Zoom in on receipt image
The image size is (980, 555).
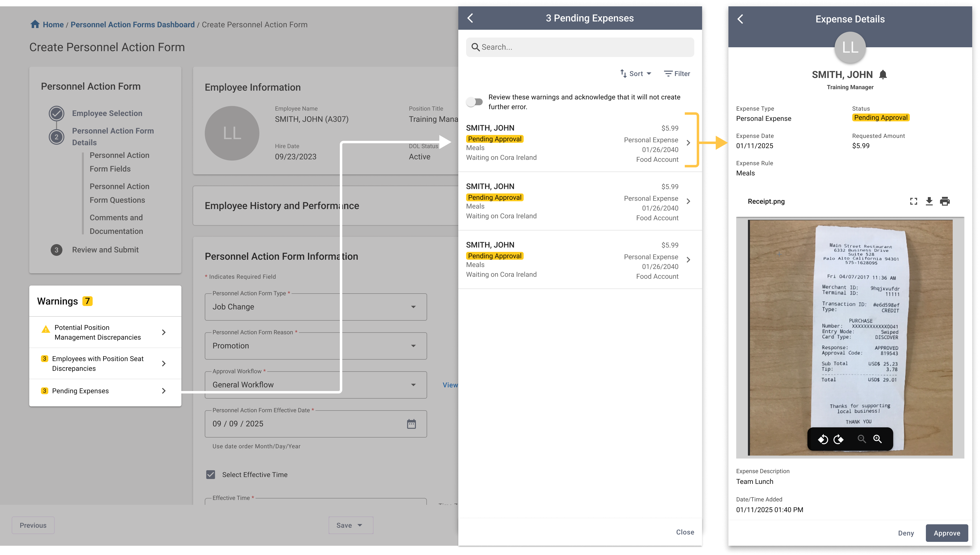point(877,439)
